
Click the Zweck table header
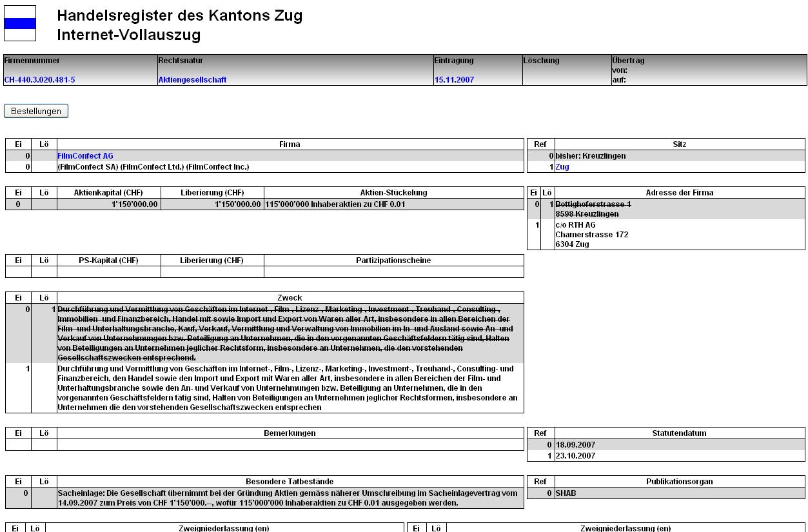tap(290, 298)
